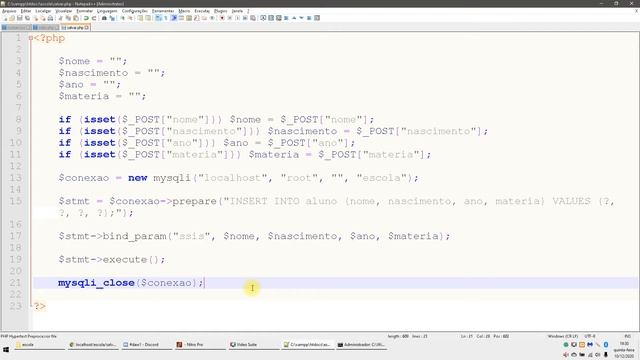The image size is (640, 360).
Task: Select the salvar.php document tab
Action: tap(75, 27)
